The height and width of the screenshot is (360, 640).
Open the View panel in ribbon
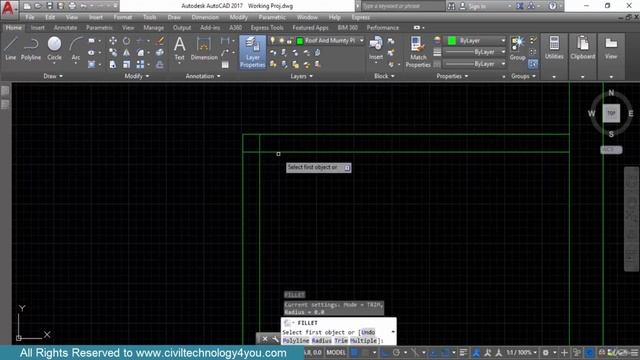click(611, 48)
